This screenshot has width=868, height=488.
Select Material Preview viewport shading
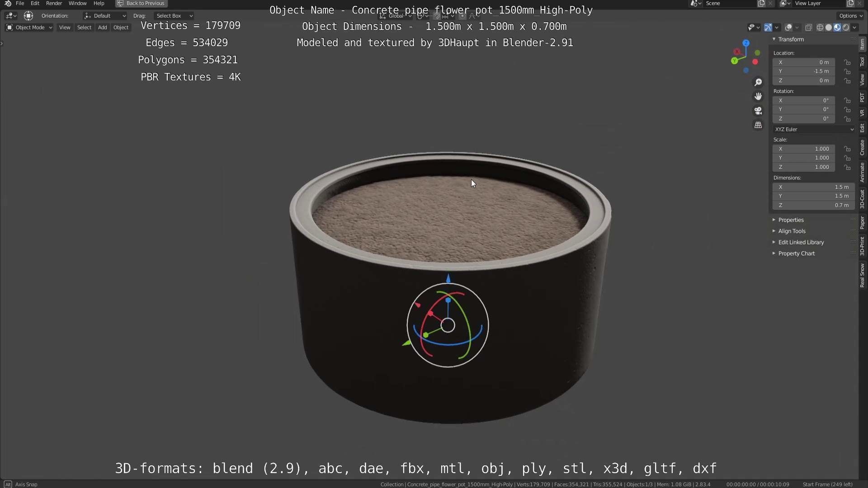click(x=837, y=28)
